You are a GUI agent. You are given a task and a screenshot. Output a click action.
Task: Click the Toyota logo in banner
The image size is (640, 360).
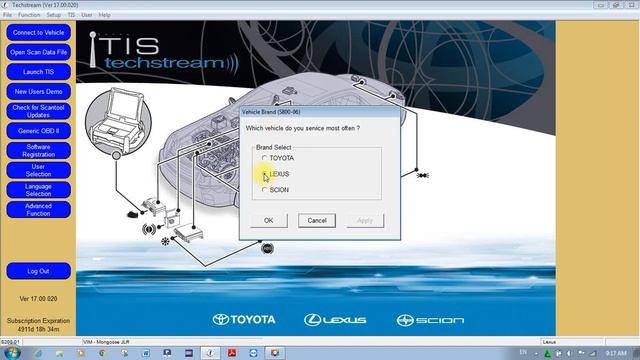pos(244,320)
